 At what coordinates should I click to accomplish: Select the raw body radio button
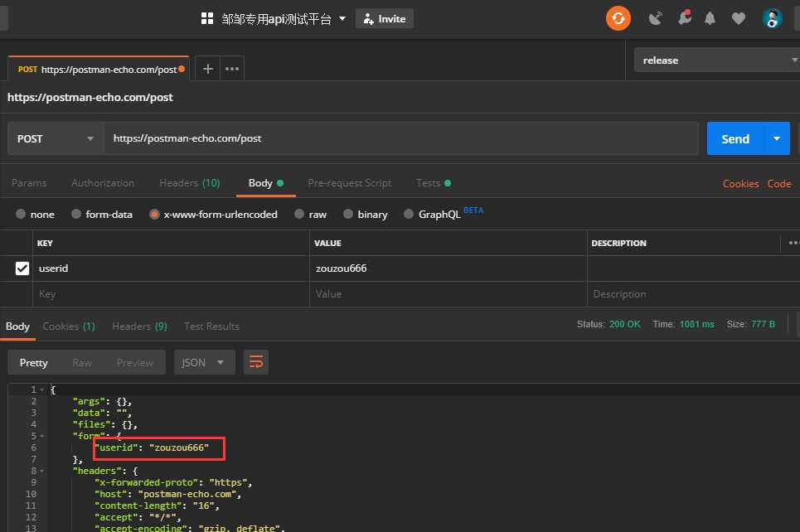(x=299, y=215)
